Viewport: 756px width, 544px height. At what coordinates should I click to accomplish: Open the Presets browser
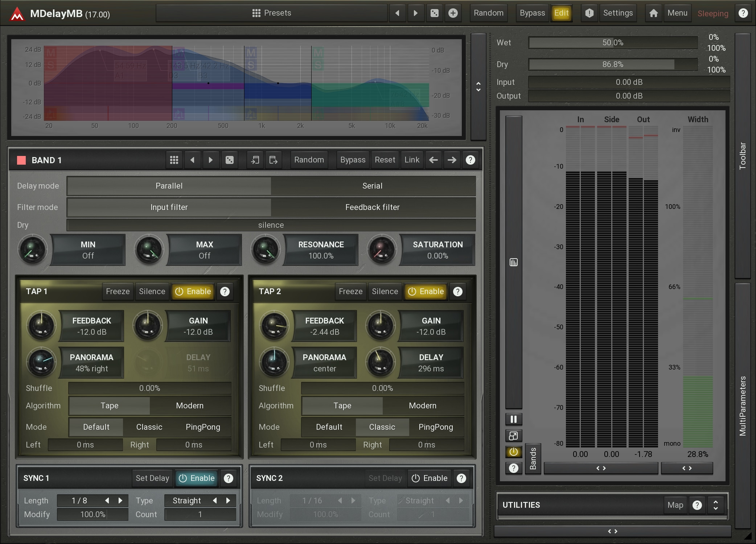click(x=272, y=13)
